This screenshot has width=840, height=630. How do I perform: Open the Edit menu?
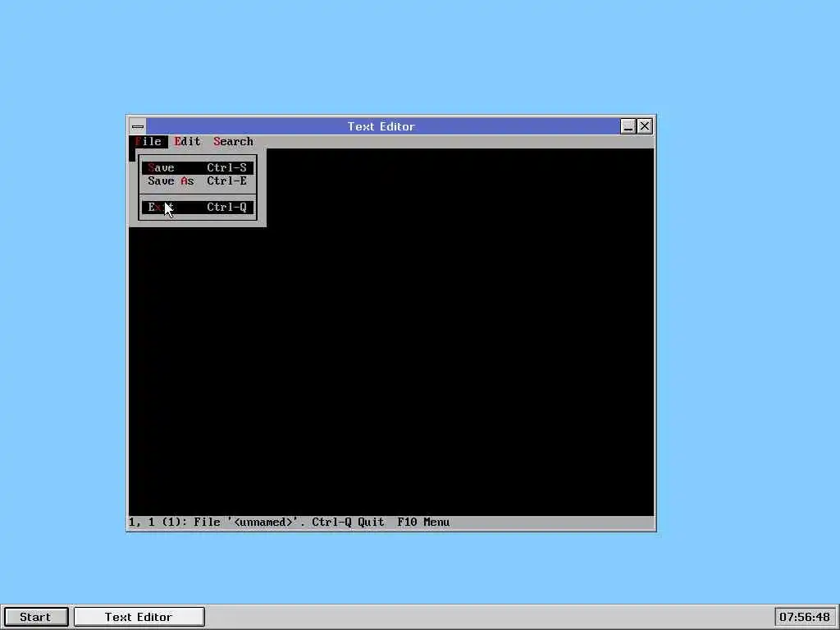[188, 141]
